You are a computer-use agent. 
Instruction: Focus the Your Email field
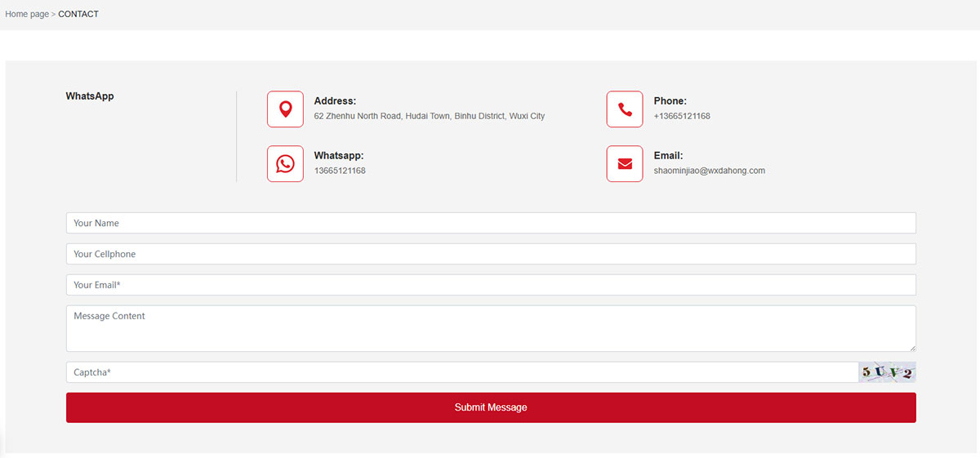click(491, 285)
